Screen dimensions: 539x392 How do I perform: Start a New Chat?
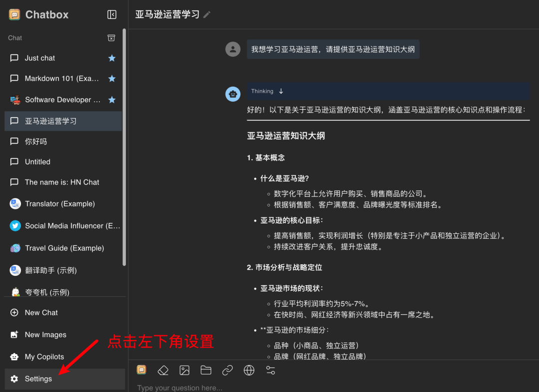point(64,313)
